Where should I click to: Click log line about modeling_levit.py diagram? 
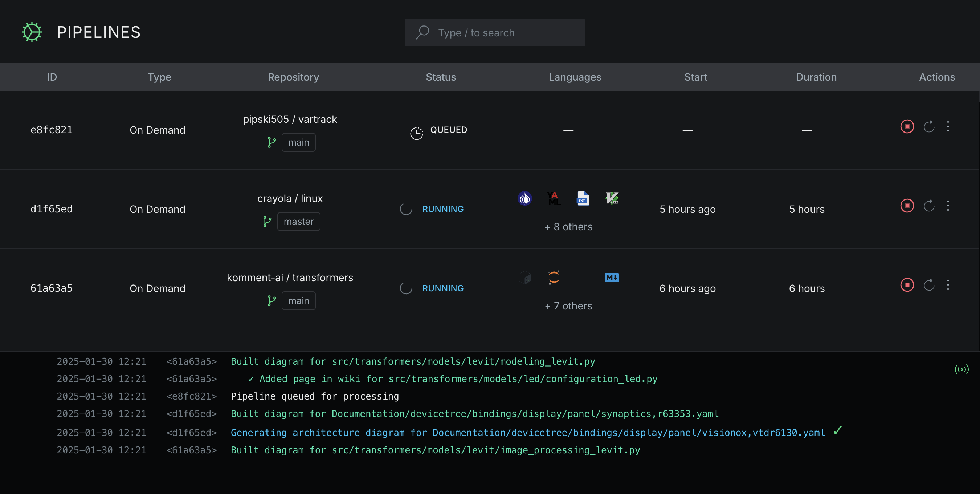pos(413,361)
